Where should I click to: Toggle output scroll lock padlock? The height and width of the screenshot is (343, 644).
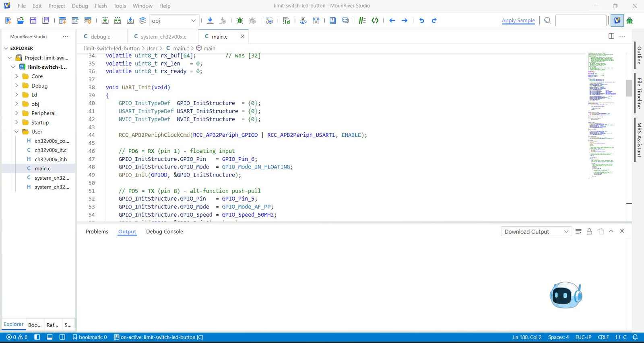(x=589, y=231)
